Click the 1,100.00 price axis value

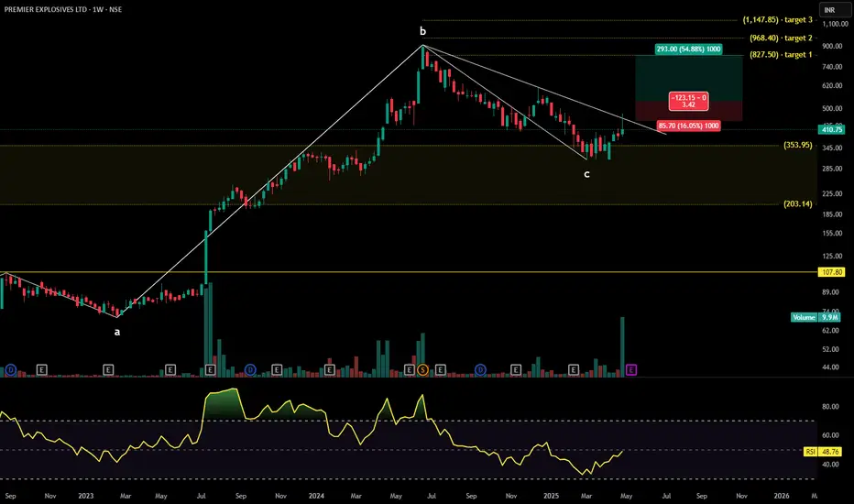[x=835, y=24]
